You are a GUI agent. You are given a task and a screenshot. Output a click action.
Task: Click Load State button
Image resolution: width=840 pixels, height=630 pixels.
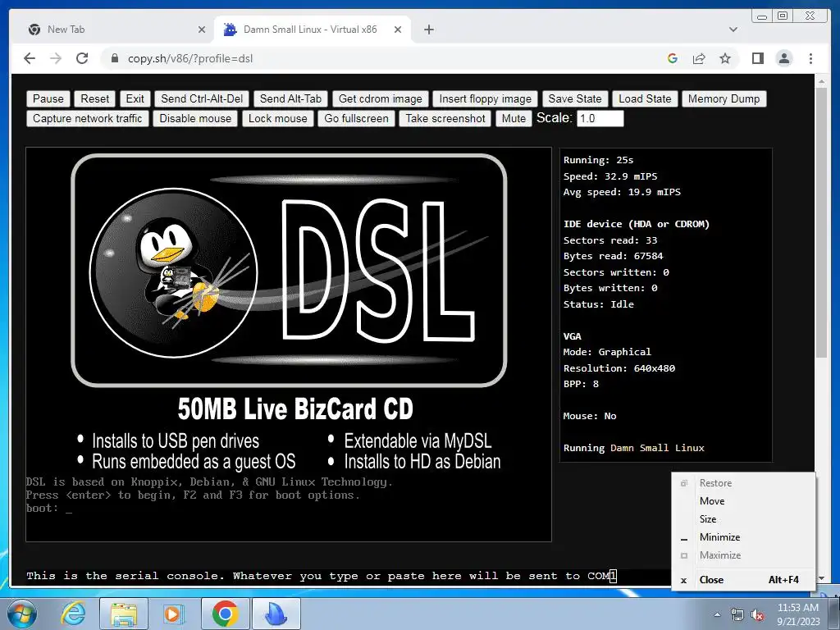point(645,98)
